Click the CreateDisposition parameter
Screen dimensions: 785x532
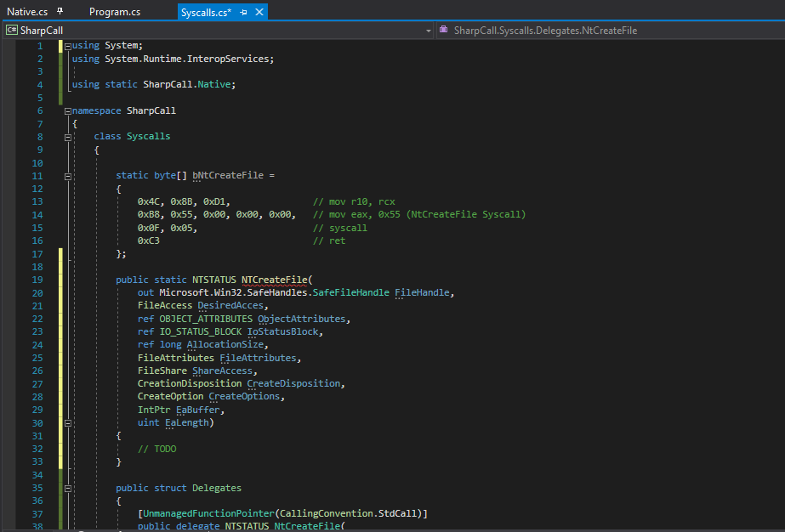293,383
